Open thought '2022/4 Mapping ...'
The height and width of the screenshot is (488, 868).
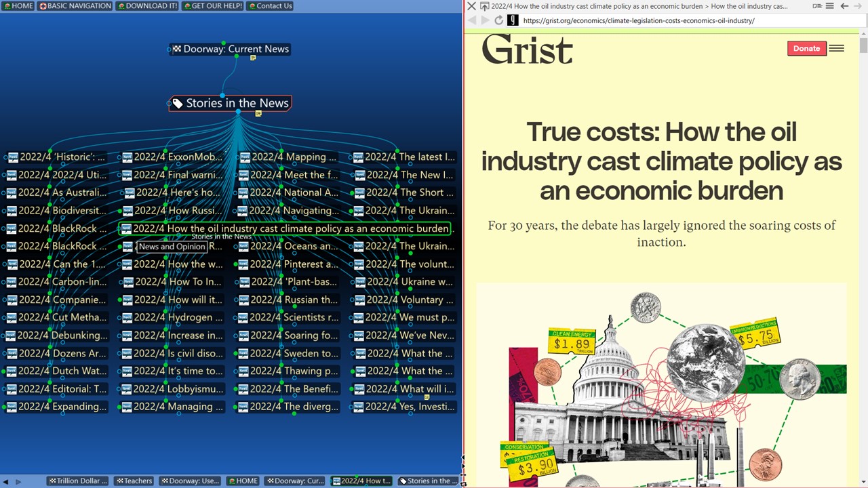coord(288,157)
